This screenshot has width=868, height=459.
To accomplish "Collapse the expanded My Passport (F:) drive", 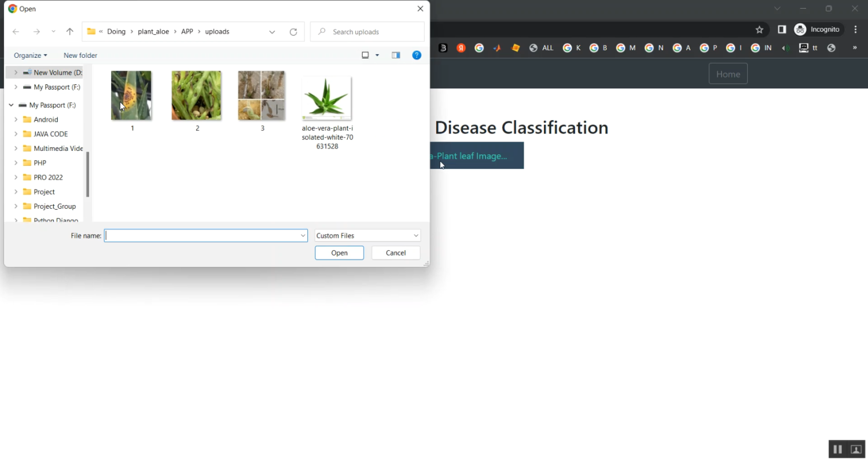I will (11, 105).
